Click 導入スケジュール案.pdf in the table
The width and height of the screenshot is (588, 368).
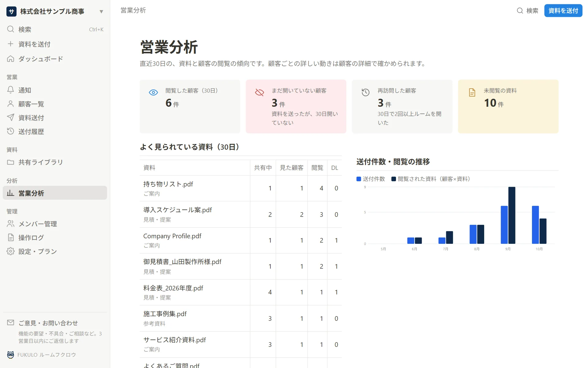point(178,210)
